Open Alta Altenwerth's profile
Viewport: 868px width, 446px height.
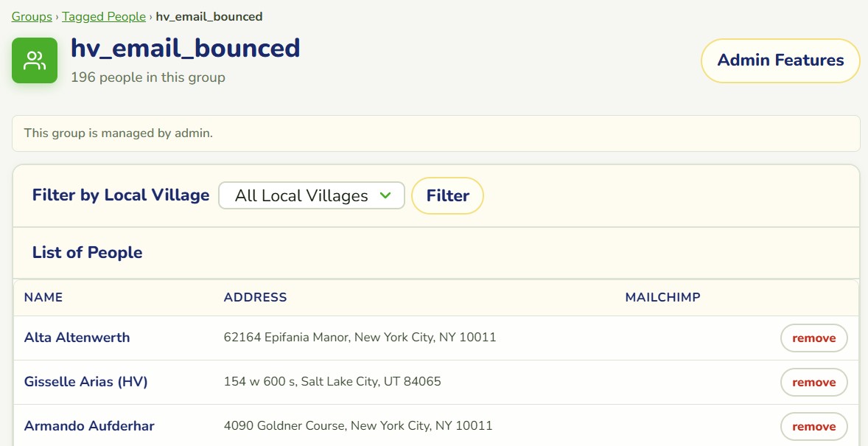pyautogui.click(x=77, y=338)
